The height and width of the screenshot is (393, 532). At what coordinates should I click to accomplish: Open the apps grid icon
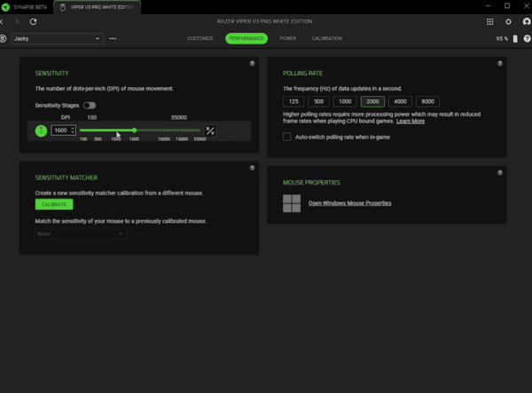pyautogui.click(x=490, y=21)
